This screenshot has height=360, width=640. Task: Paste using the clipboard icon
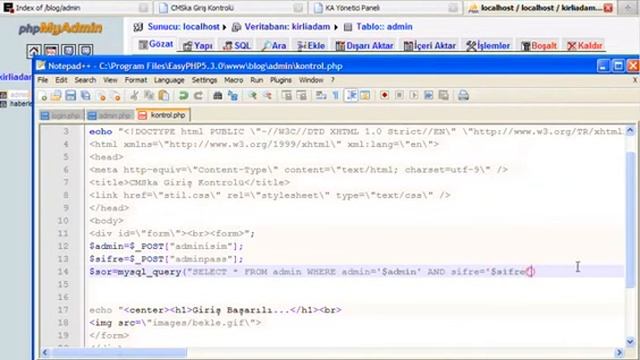[164, 96]
